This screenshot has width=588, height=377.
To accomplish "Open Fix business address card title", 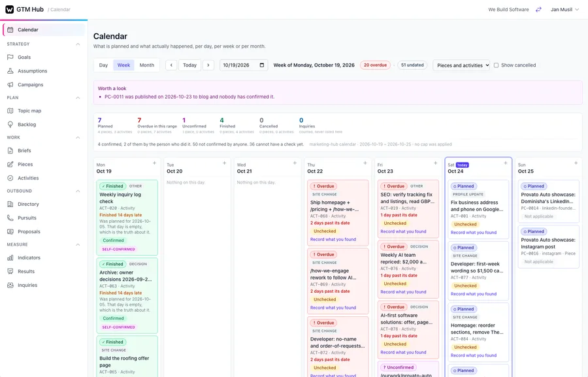I will (x=477, y=206).
